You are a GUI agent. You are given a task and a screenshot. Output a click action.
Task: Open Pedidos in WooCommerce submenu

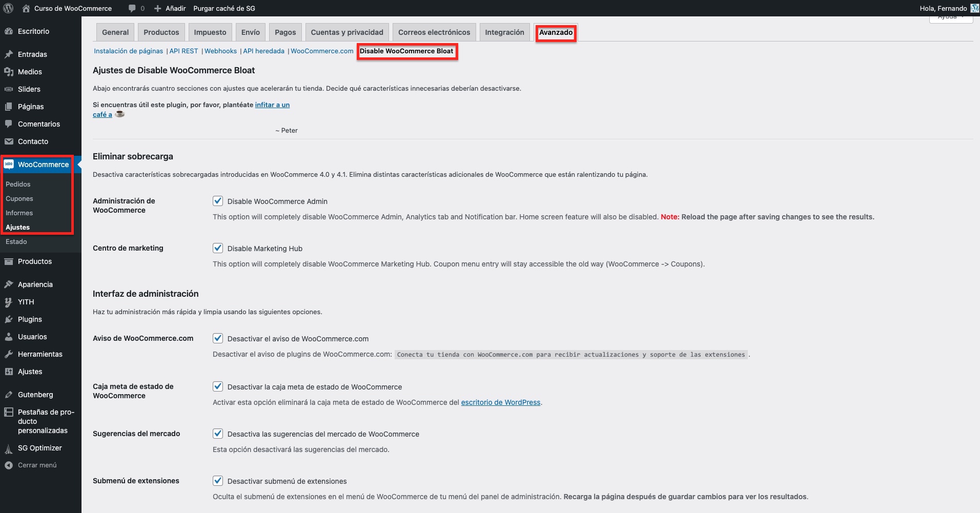(18, 184)
